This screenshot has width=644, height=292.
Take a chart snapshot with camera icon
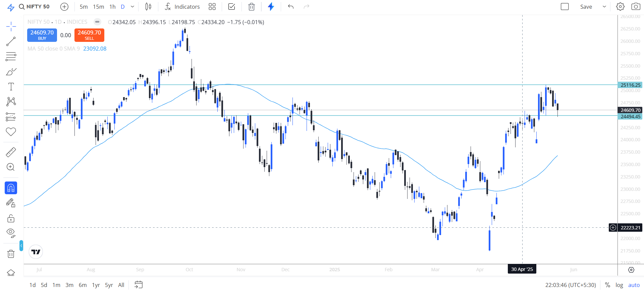635,7
